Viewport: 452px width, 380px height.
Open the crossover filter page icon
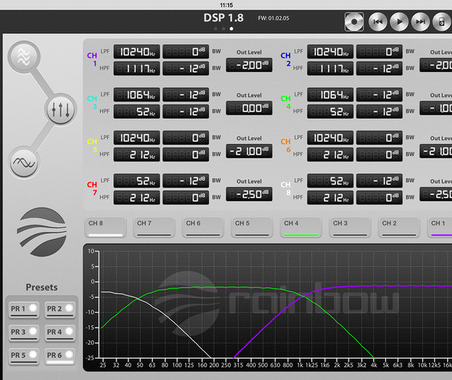[24, 57]
